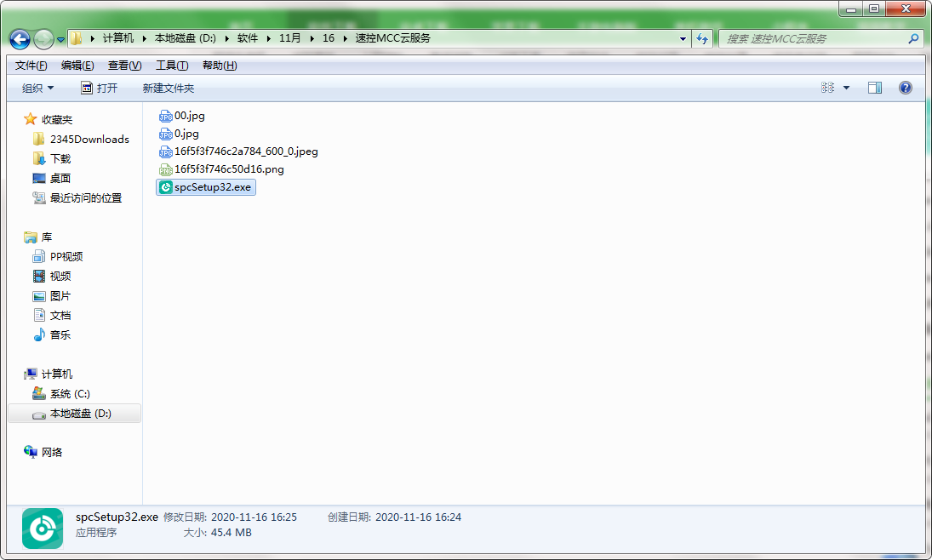This screenshot has width=932, height=560.
Task: Toggle the preview pane
Action: [x=874, y=88]
